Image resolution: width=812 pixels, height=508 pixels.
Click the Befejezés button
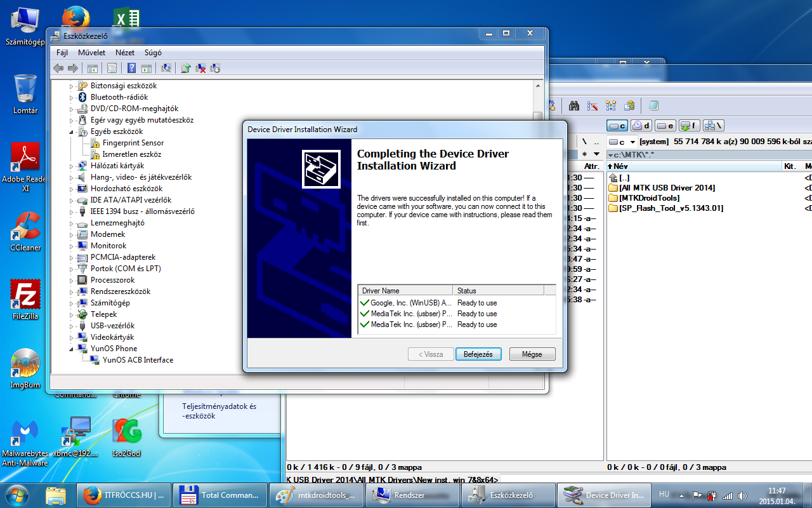coord(478,354)
